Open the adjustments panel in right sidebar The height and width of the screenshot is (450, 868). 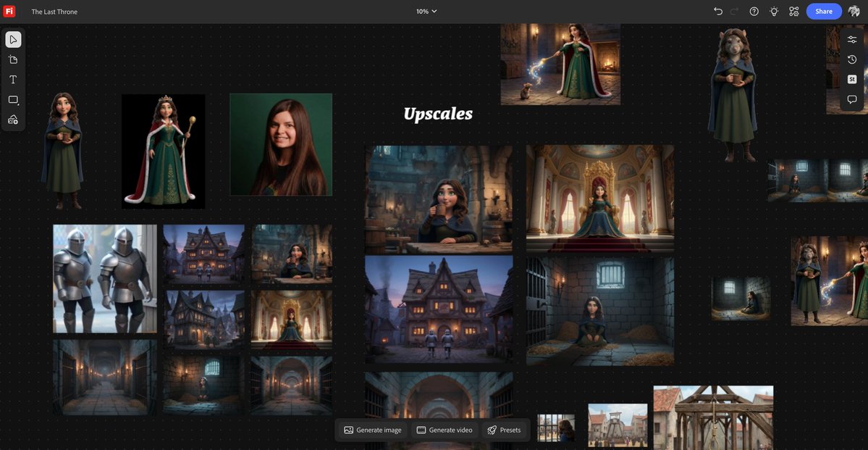click(852, 38)
